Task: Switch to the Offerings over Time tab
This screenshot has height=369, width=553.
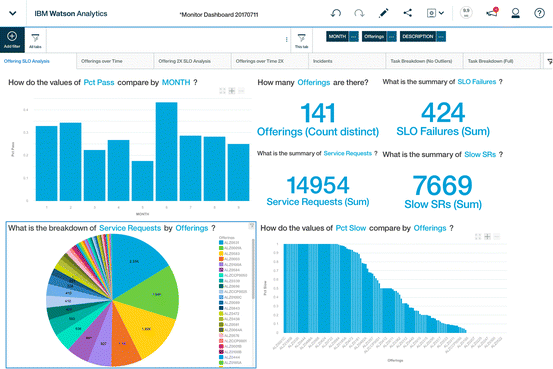Action: pos(115,61)
